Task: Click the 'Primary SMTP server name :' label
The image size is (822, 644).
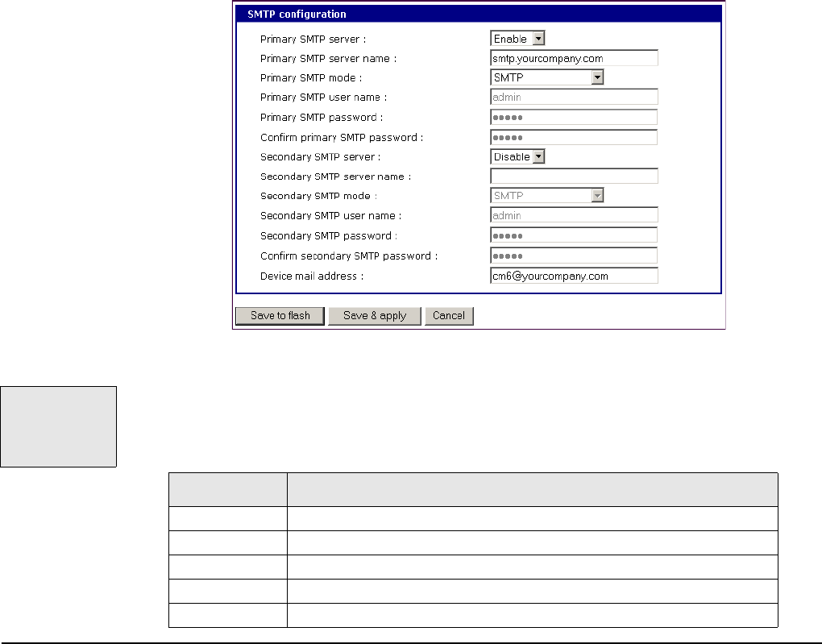Action: pyautogui.click(x=328, y=59)
